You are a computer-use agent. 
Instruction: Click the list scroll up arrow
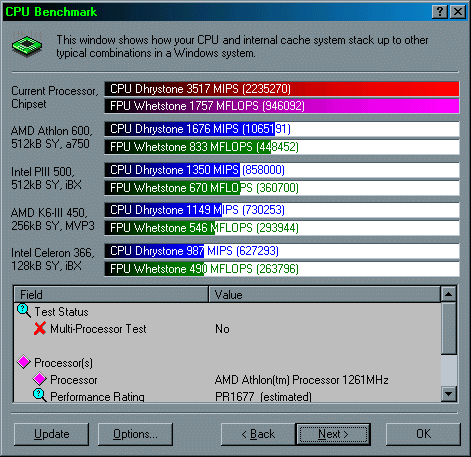449,294
